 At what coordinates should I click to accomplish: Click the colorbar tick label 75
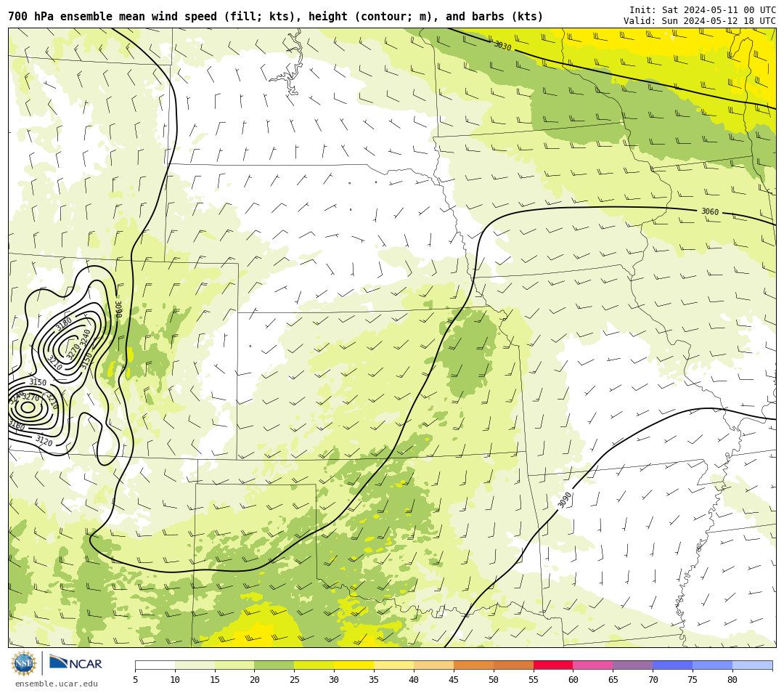[x=693, y=679]
